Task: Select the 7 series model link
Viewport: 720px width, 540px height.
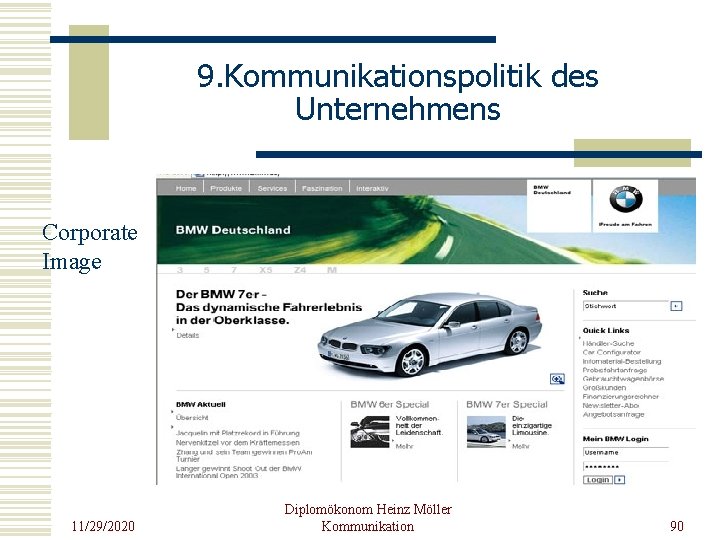Action: coord(234,270)
